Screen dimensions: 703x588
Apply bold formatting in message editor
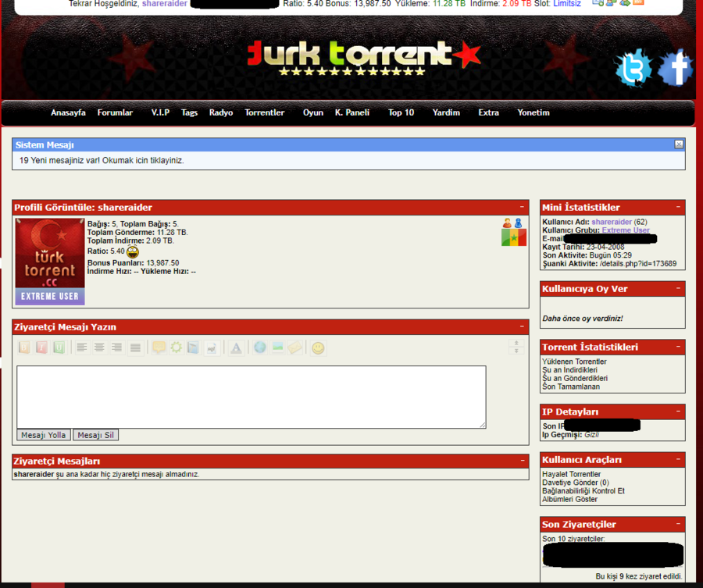[24, 347]
